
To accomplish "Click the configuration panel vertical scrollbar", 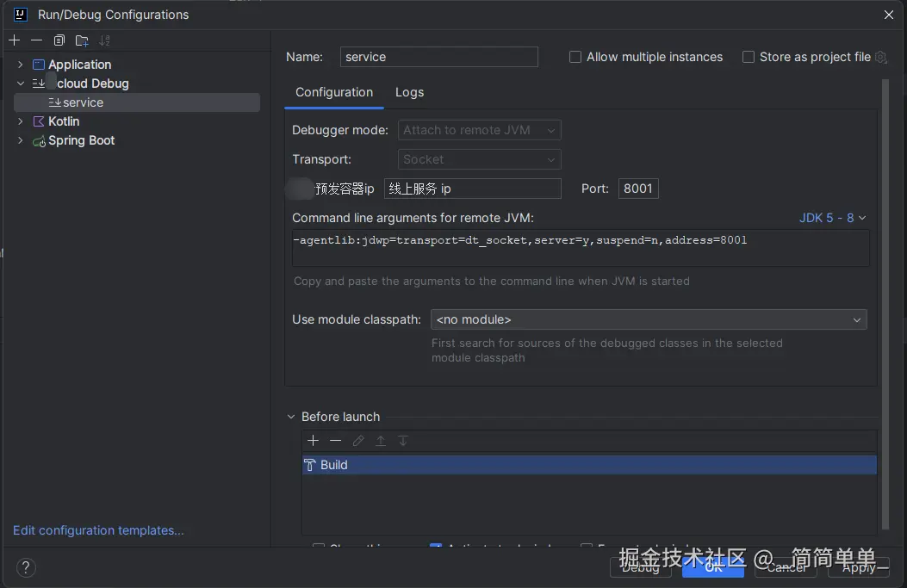I will point(885,305).
